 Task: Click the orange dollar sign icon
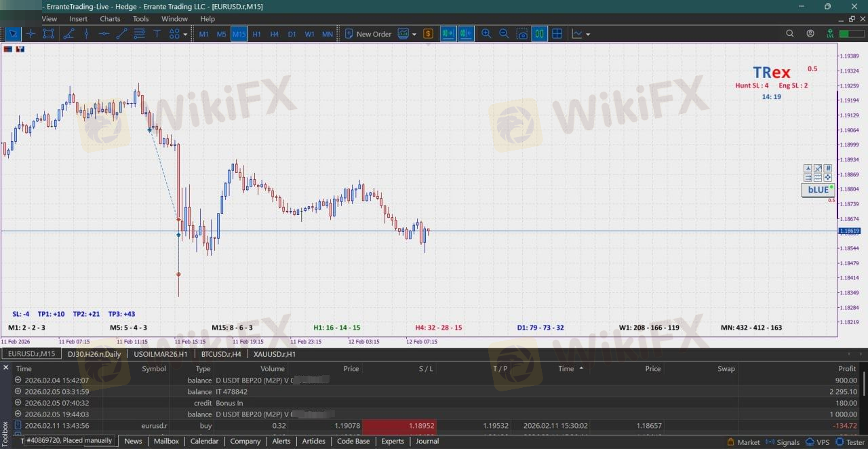(x=428, y=34)
